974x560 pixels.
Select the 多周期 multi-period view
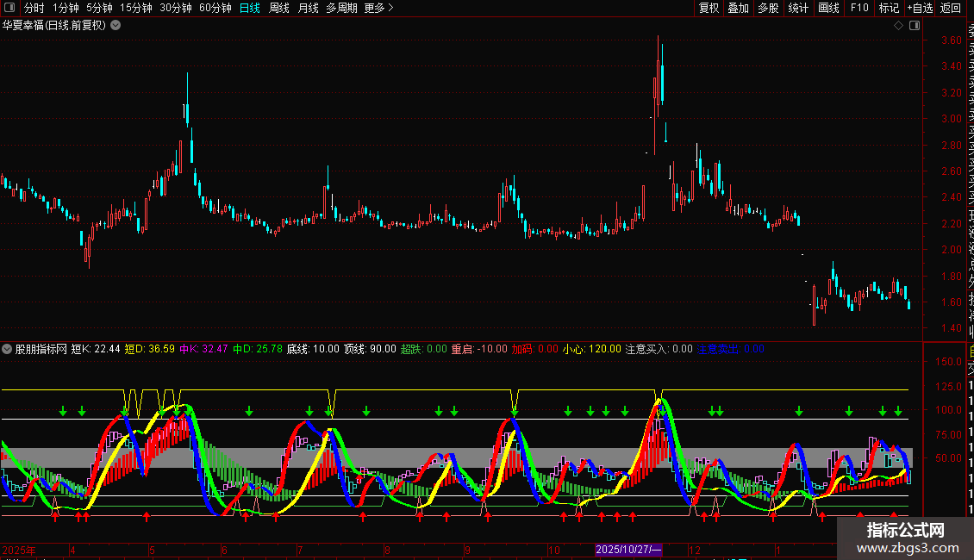pos(341,9)
